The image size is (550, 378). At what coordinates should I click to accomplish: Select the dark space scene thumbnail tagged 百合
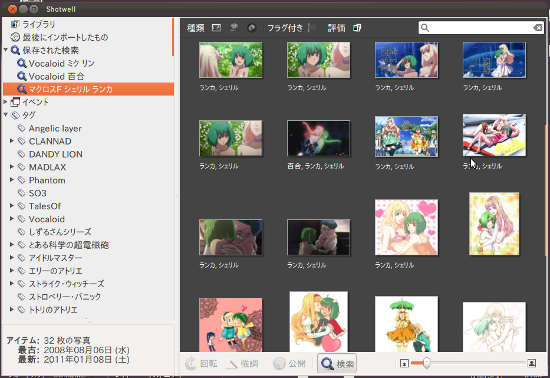318,138
